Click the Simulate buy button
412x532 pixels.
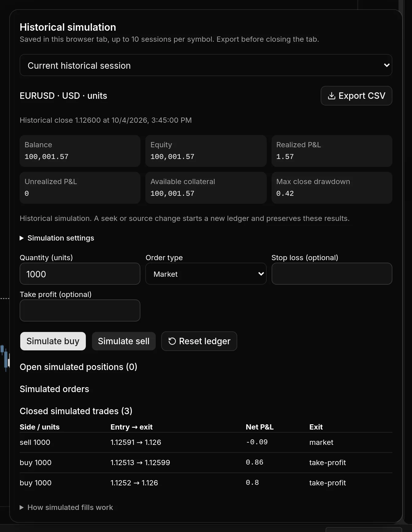coord(53,341)
